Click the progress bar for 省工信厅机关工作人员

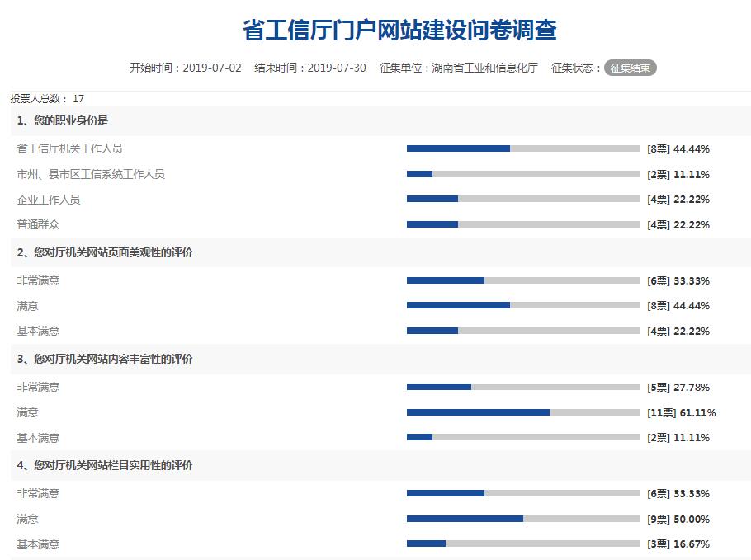tap(523, 148)
